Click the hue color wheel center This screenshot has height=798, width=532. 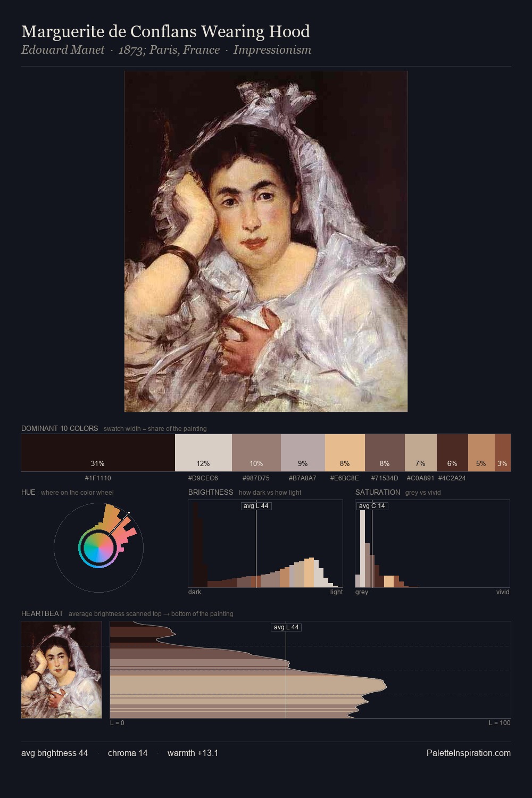(x=98, y=547)
